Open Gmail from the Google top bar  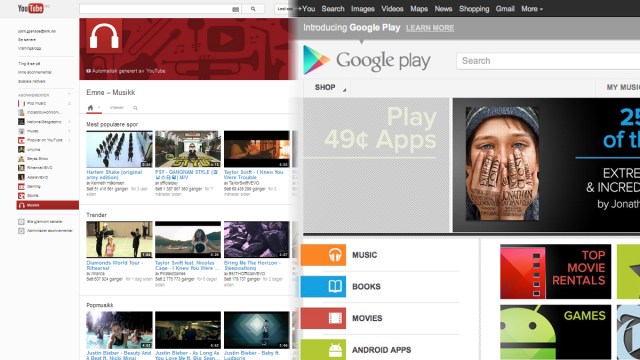(x=505, y=9)
